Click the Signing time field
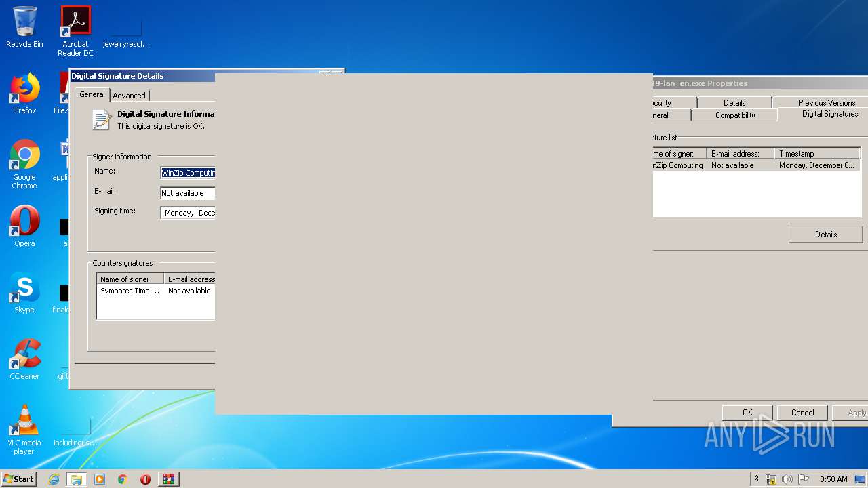868x488 pixels. [188, 213]
